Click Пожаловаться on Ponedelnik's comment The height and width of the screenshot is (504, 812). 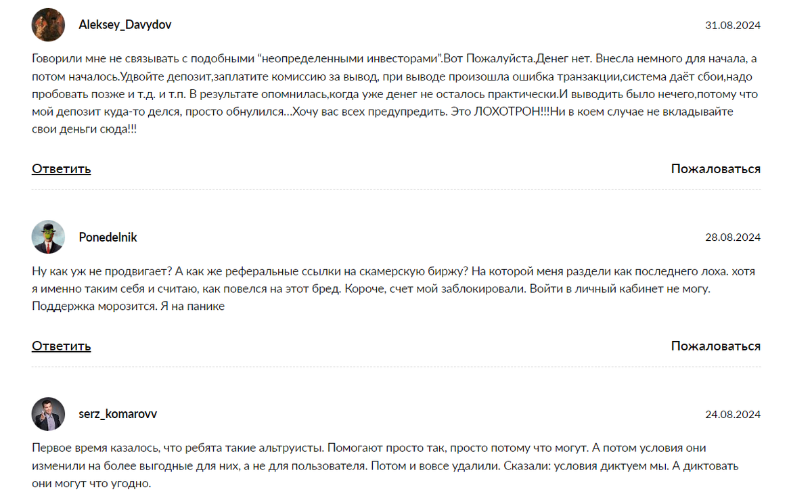pyautogui.click(x=715, y=346)
